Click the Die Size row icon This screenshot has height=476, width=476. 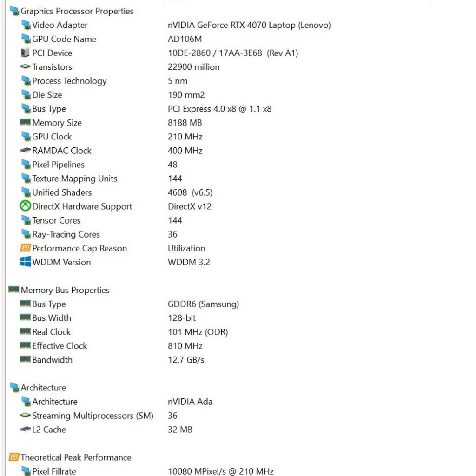(x=26, y=95)
